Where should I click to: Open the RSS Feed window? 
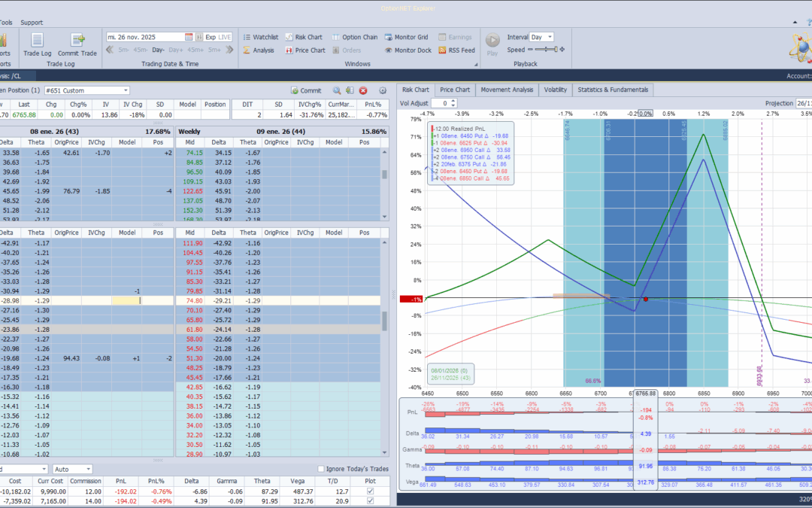click(457, 50)
